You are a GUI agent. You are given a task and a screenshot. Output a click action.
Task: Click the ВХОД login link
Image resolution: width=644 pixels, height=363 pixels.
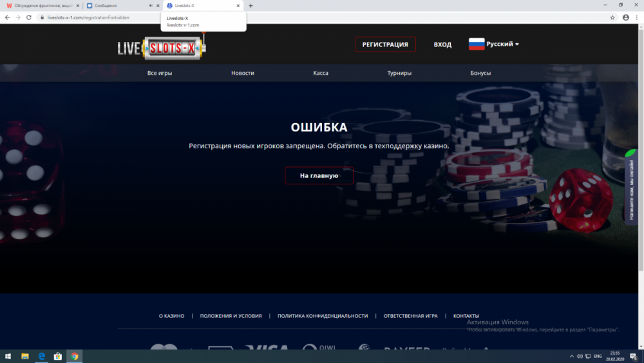tap(442, 44)
